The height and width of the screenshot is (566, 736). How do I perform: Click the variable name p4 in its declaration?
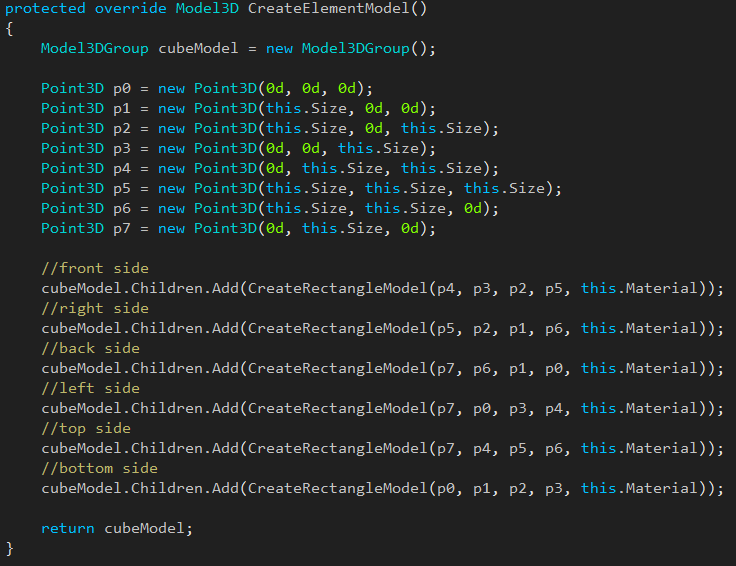point(122,168)
